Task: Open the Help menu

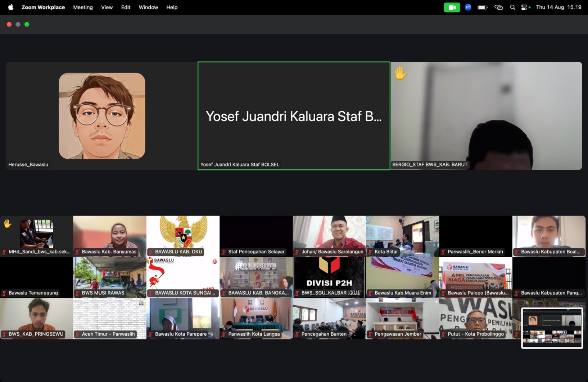Action: [172, 7]
